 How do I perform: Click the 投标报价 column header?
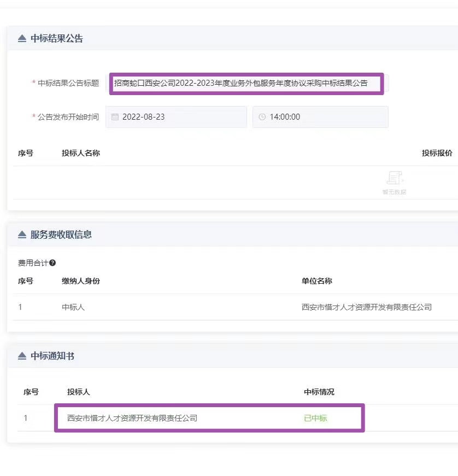click(x=437, y=153)
